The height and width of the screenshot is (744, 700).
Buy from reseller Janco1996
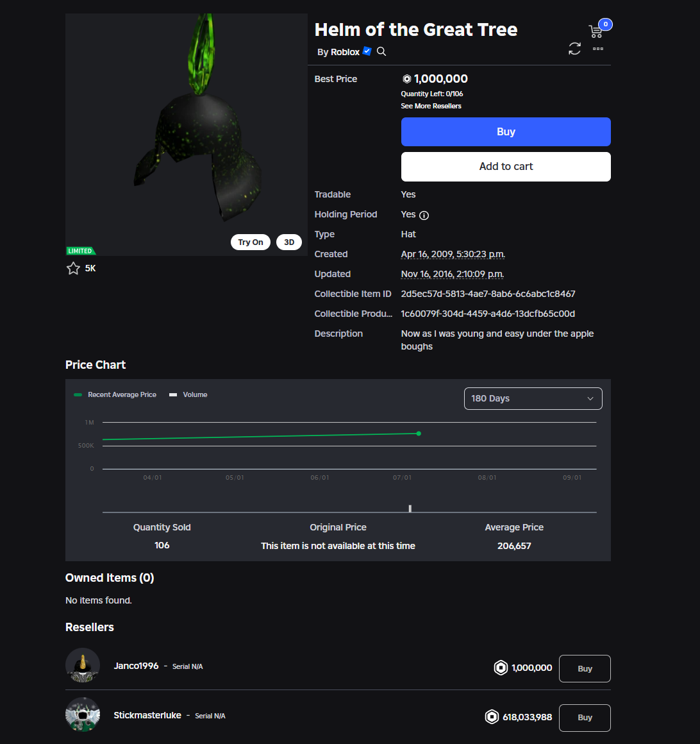point(584,668)
